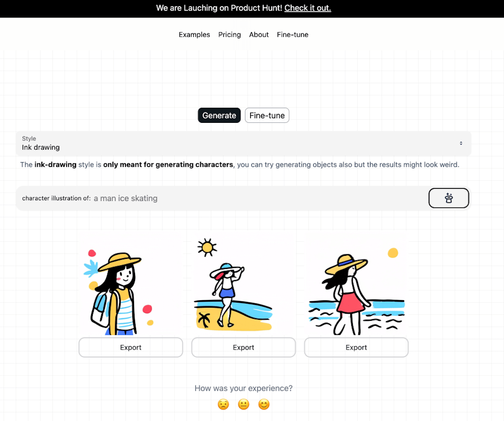Open Fine-tune in the top navigation
The image size is (504, 421).
pyautogui.click(x=292, y=35)
